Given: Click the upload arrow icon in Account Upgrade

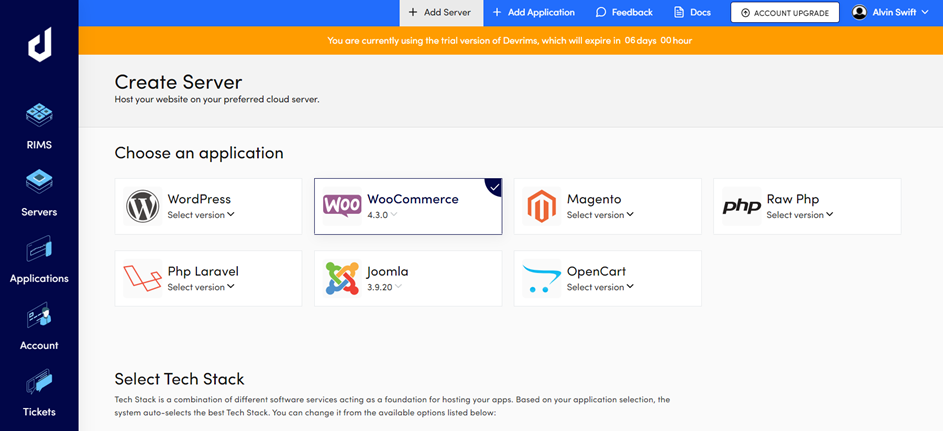Looking at the screenshot, I should click(x=746, y=13).
